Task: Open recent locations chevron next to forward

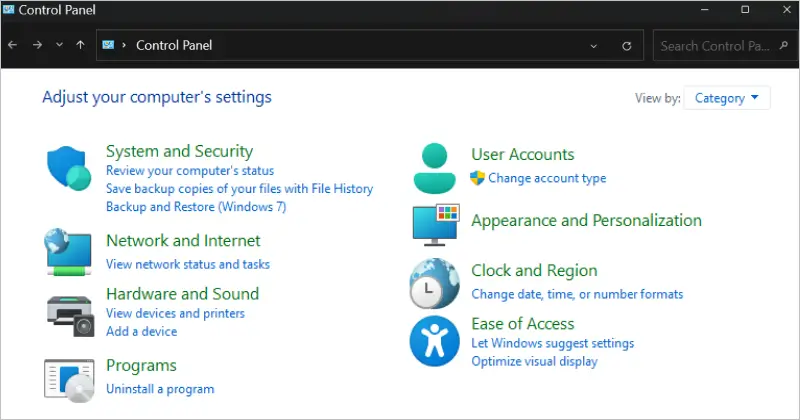Action: click(59, 45)
